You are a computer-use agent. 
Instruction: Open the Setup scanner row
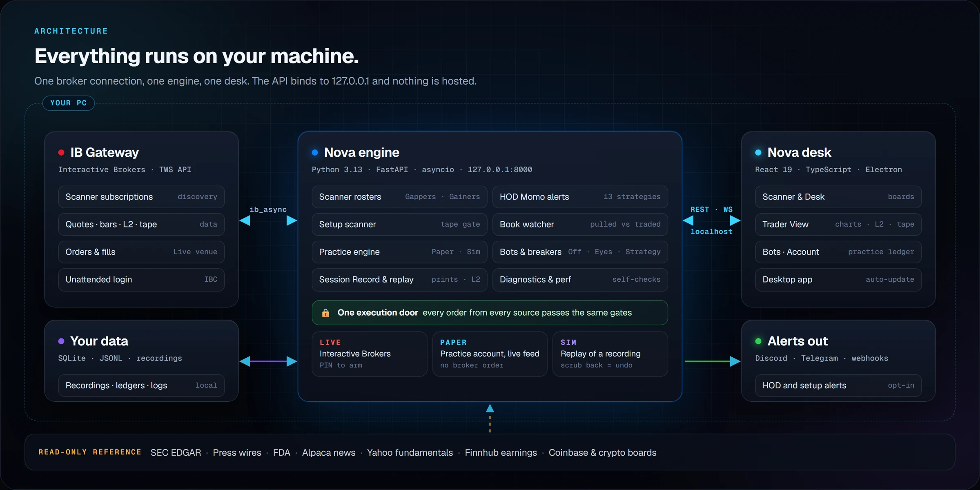[399, 224]
